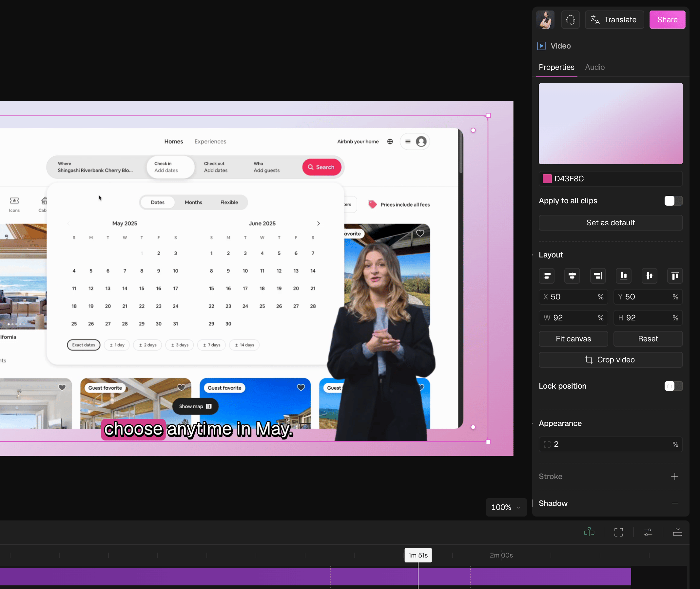This screenshot has width=700, height=589.
Task: Toggle Apply to all clips switch
Action: pos(673,201)
